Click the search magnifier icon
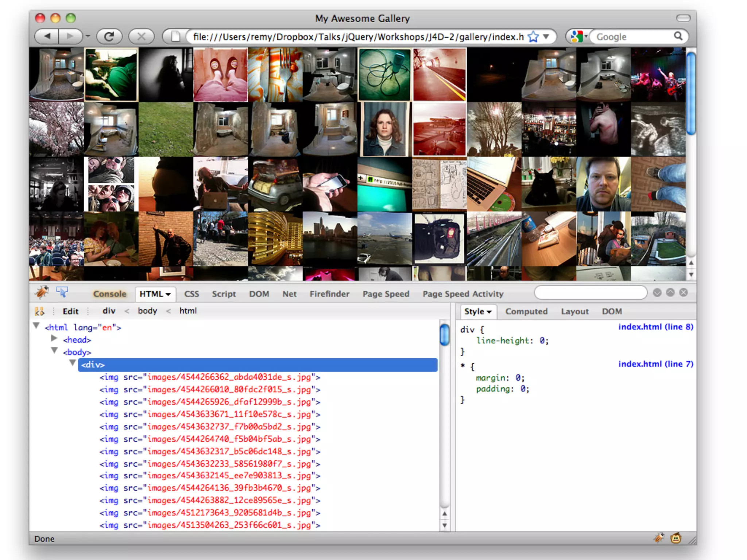747x560 pixels. tap(678, 36)
